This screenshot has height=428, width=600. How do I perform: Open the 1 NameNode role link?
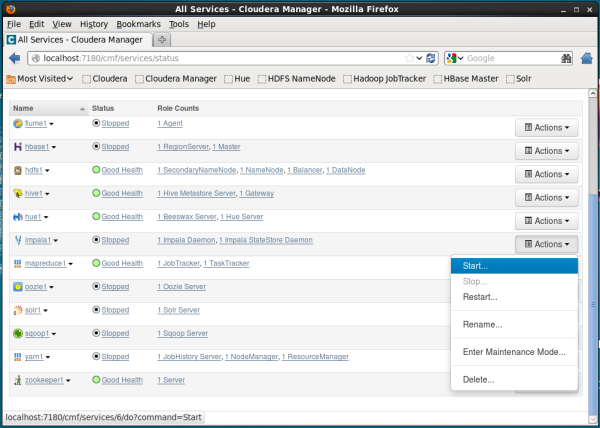pos(262,170)
